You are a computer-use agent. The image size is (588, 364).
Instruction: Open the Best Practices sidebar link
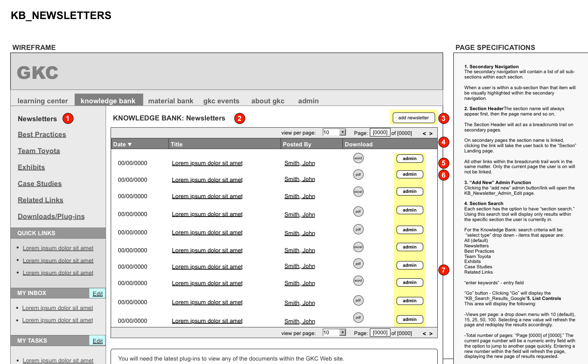point(42,135)
